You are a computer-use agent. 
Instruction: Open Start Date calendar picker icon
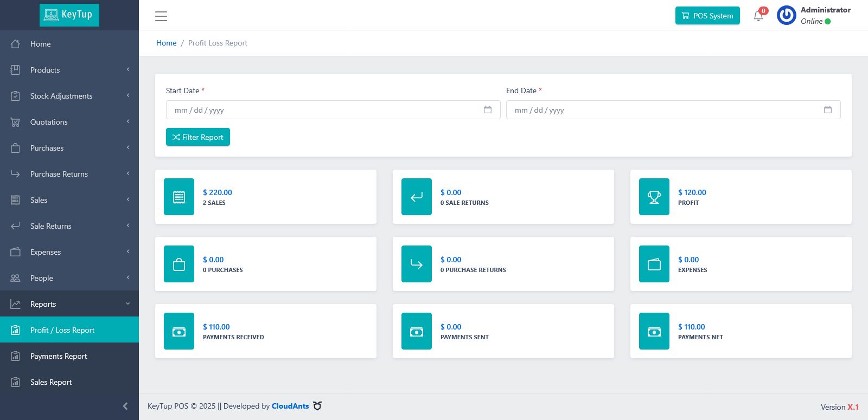pos(488,109)
